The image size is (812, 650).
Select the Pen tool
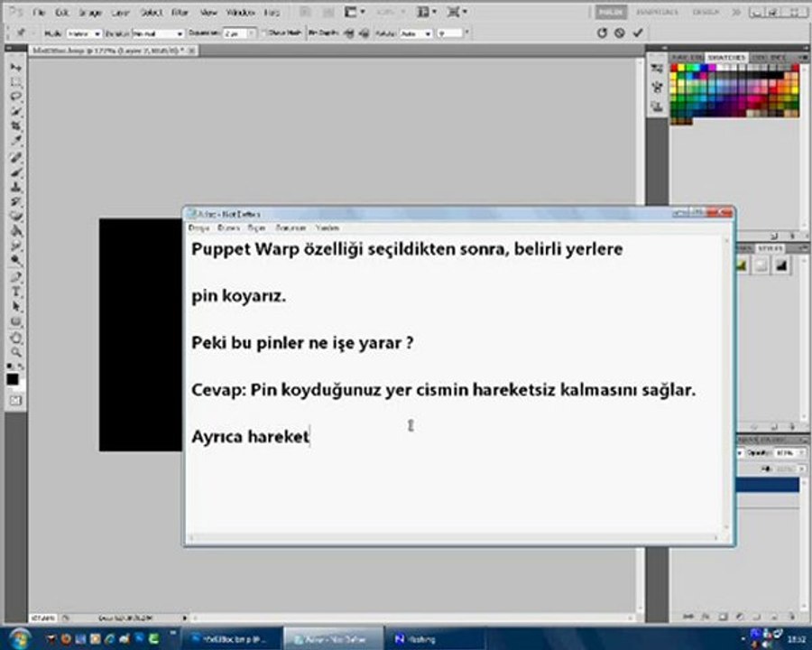point(15,276)
